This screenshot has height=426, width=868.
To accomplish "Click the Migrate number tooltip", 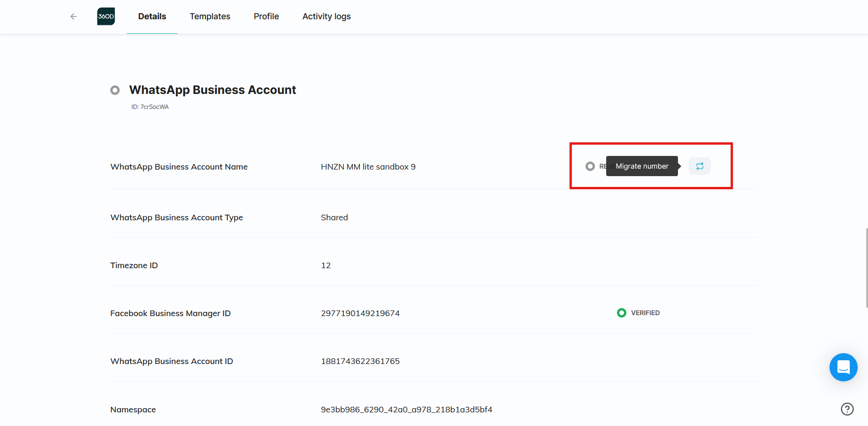I will point(642,166).
